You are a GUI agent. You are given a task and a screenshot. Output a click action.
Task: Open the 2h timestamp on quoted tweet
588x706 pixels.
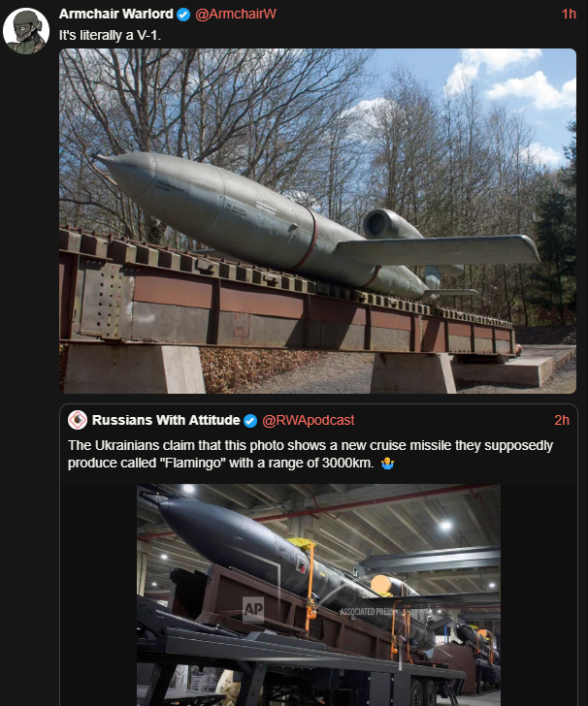pos(562,420)
